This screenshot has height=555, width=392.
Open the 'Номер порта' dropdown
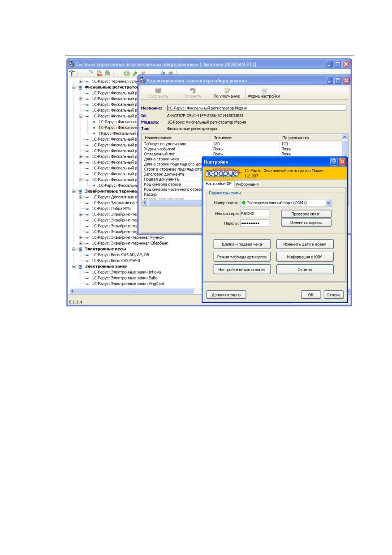click(328, 203)
